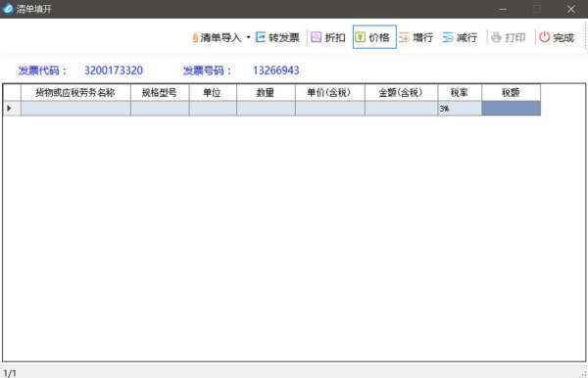Open the 清单导入 dropdown arrow

point(248,37)
